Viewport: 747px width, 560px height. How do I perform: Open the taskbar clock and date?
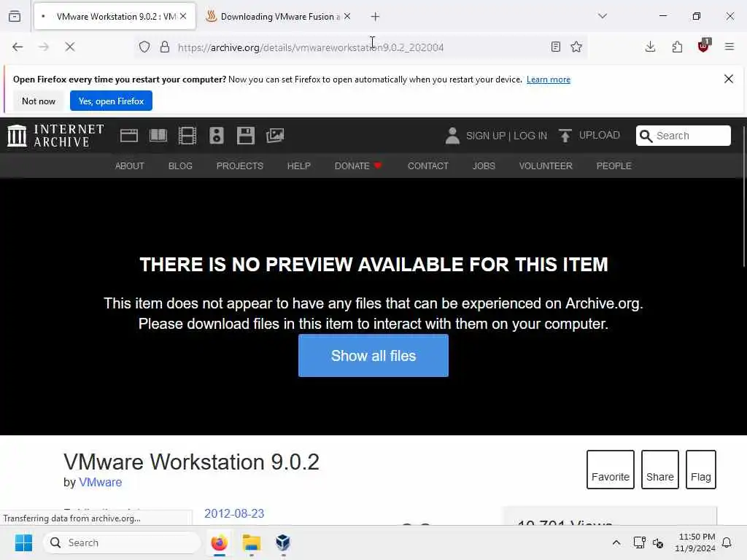coord(695,542)
